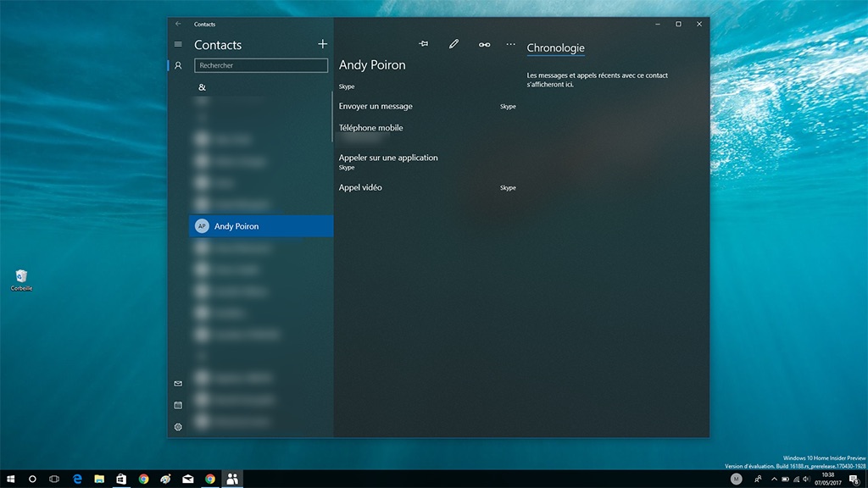868x488 pixels.
Task: Select the people icon in the sidebar
Action: coord(178,65)
